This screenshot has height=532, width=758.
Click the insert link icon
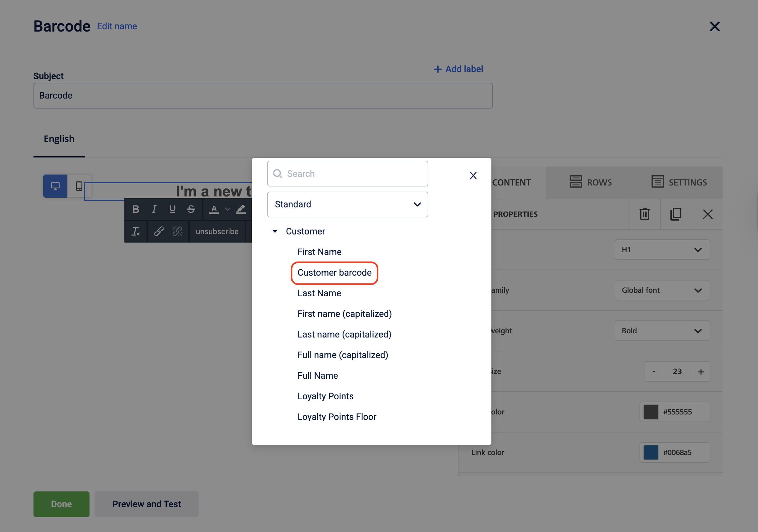coord(159,232)
